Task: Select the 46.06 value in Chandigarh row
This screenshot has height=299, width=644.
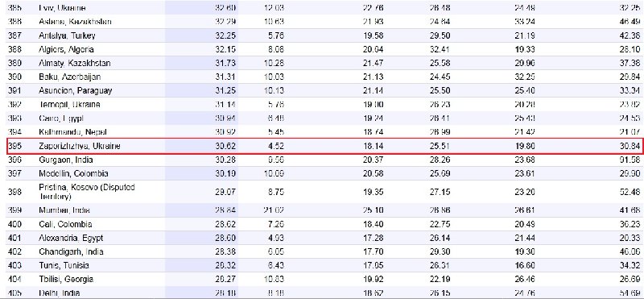Action: pos(630,251)
